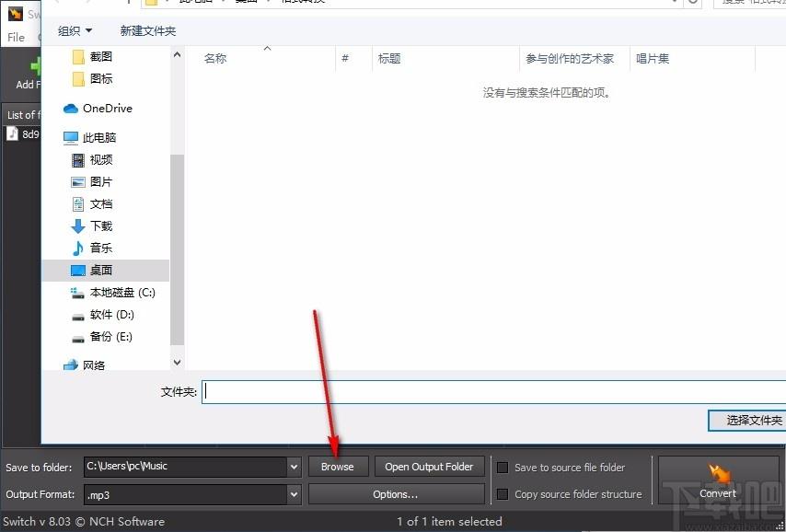Screen dimensions: 786x532
Task: Click scroll up arrow in navigation pane
Action: pos(177,54)
